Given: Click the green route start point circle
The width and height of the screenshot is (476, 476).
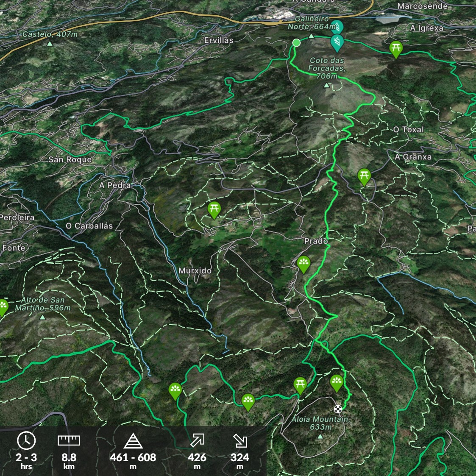Looking at the screenshot, I should tap(297, 42).
